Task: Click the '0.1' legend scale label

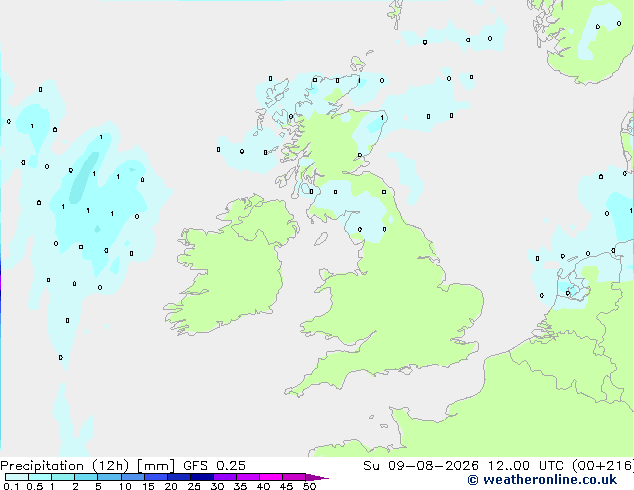Action: (11, 486)
